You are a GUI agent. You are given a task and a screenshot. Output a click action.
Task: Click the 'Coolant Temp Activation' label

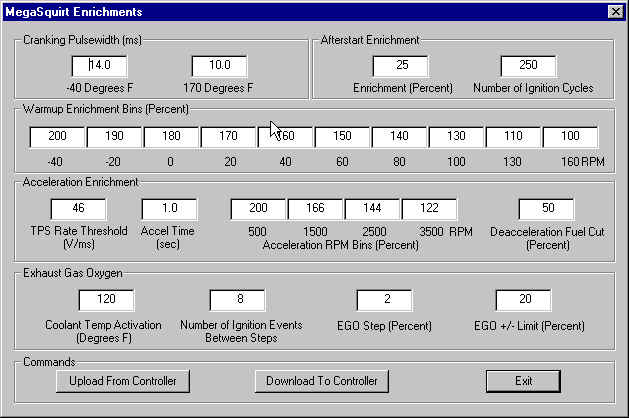click(103, 325)
